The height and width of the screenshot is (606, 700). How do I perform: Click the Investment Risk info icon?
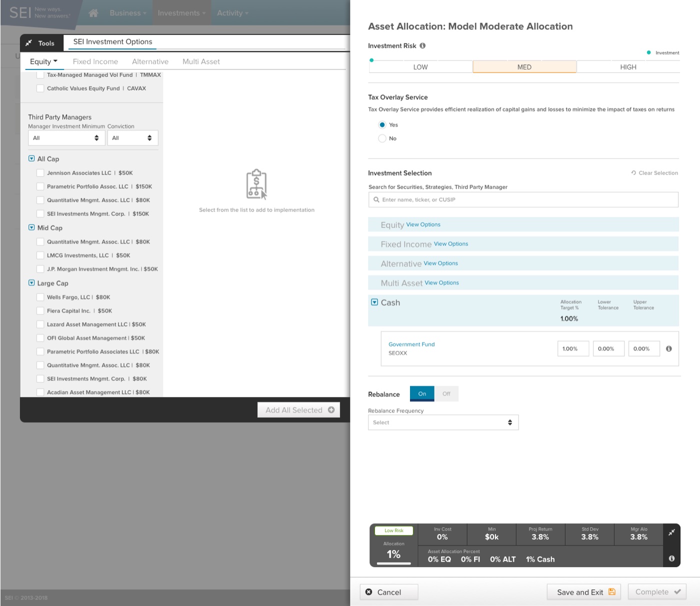[422, 45]
